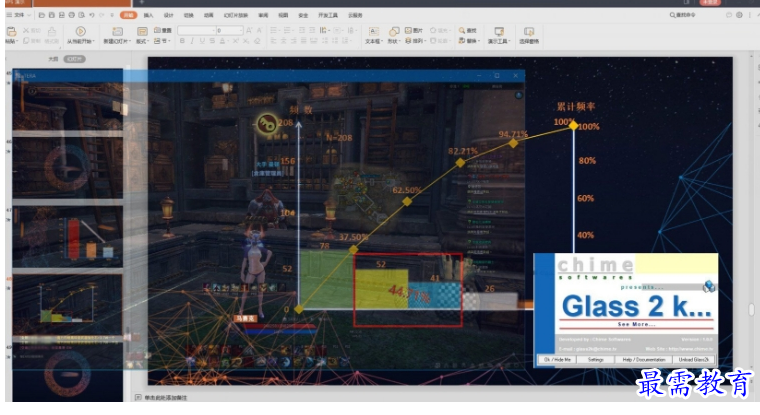Switch to the 动画 ribbon tab
This screenshot has width=760, height=415.
208,16
